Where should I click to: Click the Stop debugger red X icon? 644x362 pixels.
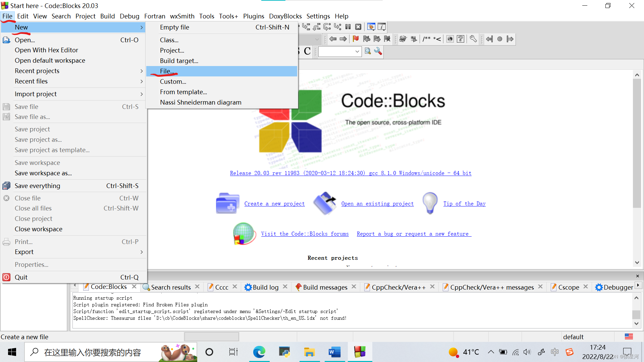(358, 27)
